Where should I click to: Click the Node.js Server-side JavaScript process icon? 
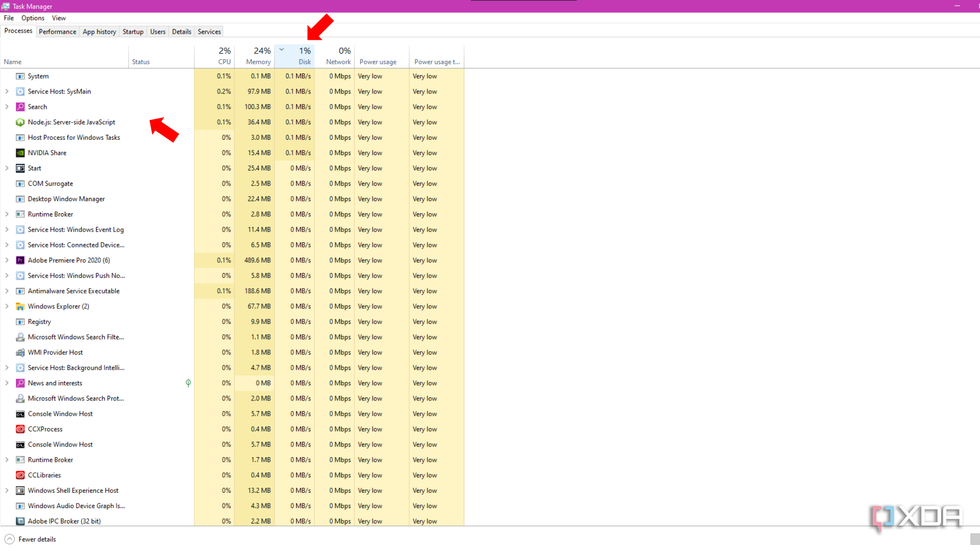pyautogui.click(x=20, y=122)
